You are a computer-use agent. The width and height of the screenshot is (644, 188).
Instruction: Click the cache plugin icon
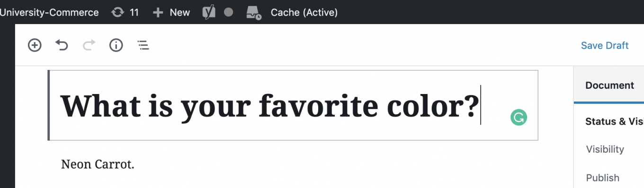coord(254,13)
